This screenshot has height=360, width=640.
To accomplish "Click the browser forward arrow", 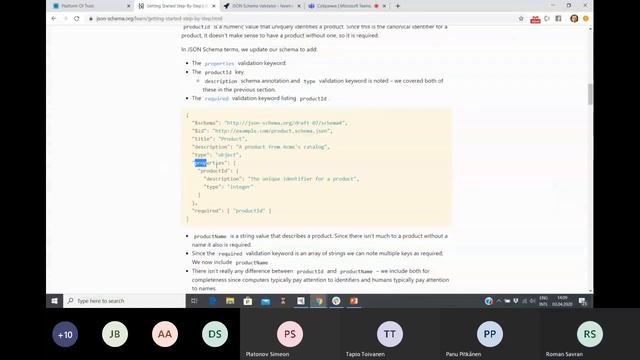I will 65,18.
